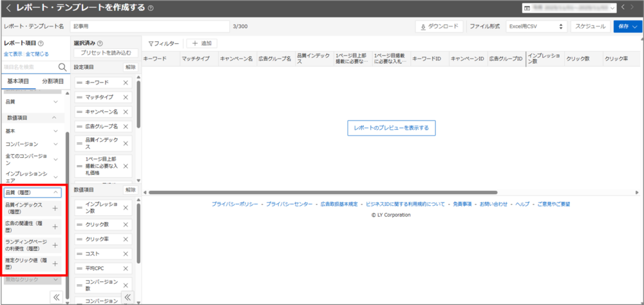Click the back arrow beside the page title
Image resolution: width=644 pixels, height=305 pixels.
(x=8, y=8)
